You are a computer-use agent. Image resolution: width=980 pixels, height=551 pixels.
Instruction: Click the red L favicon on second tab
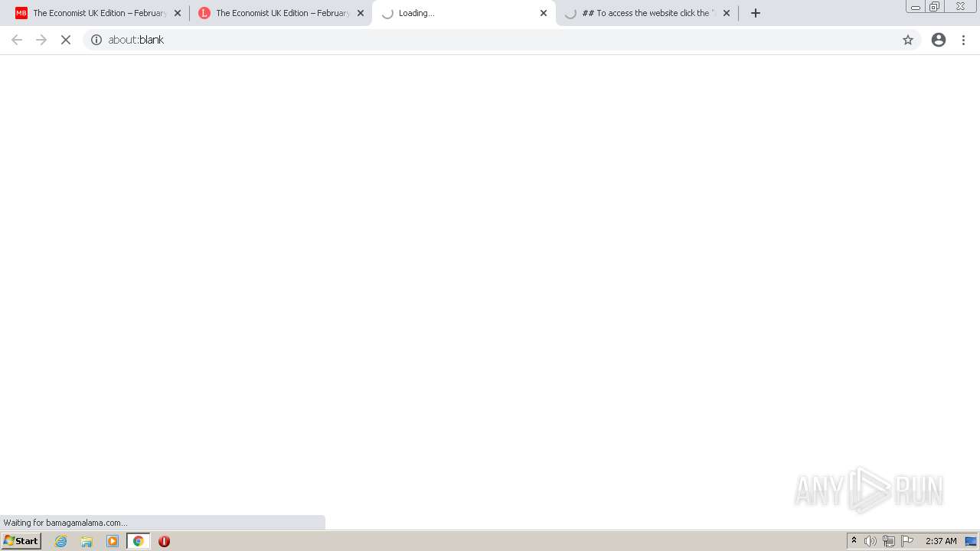[204, 13]
